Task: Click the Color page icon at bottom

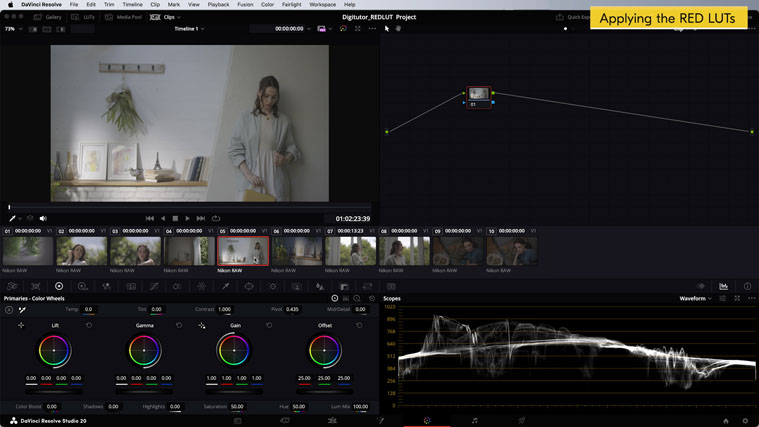Action: point(427,421)
